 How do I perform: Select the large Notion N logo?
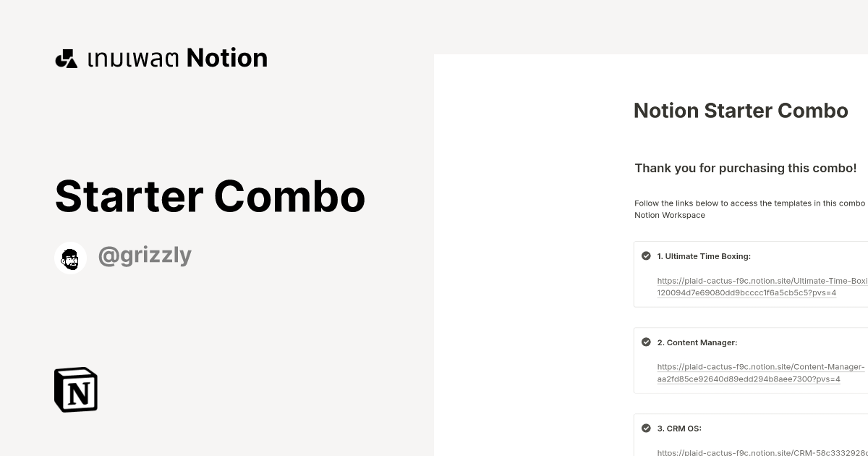click(75, 389)
